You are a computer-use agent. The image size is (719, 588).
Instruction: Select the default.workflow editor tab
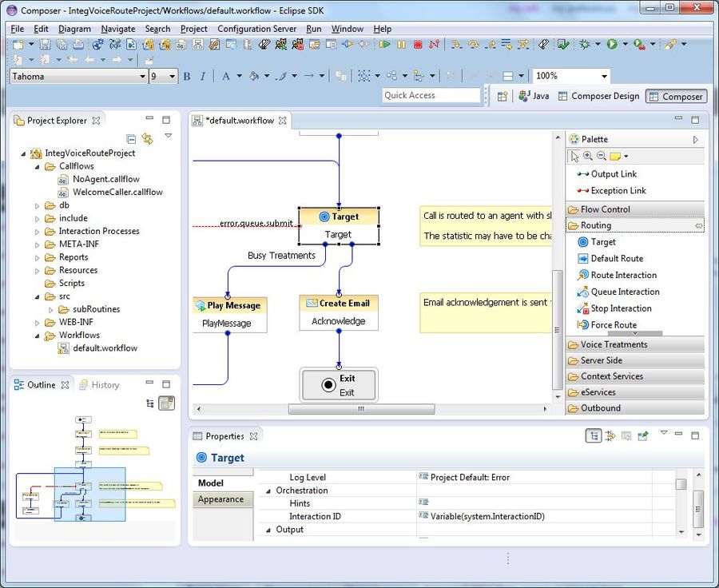point(240,121)
